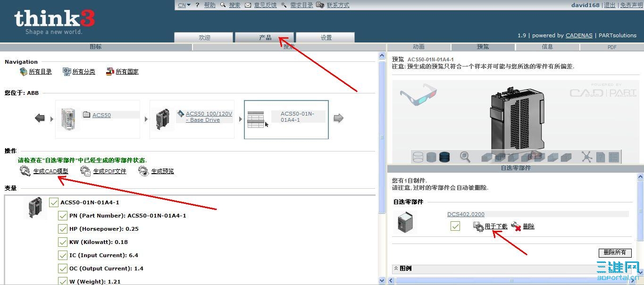Click the DCS402.0200 part thumbnail

405,222
